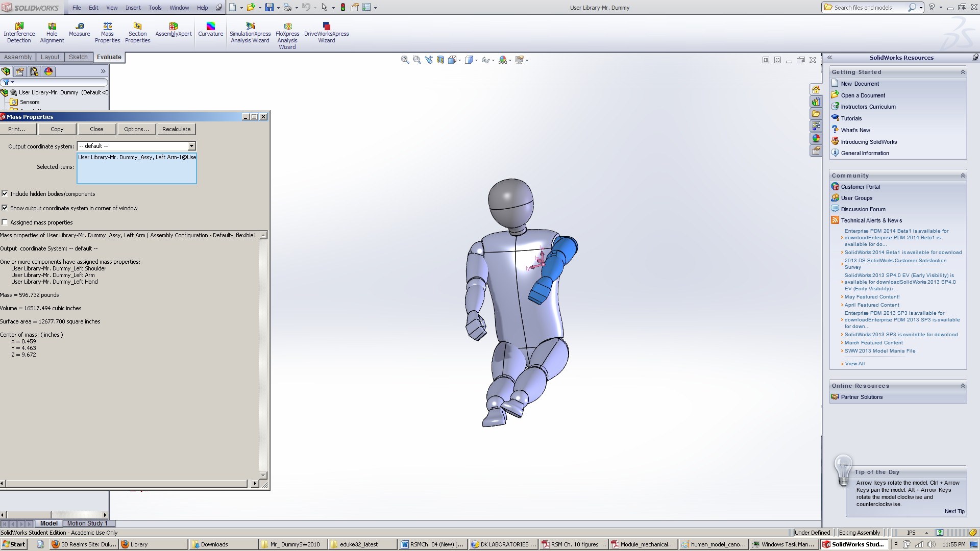Check the Assigned mass properties box

(x=5, y=222)
